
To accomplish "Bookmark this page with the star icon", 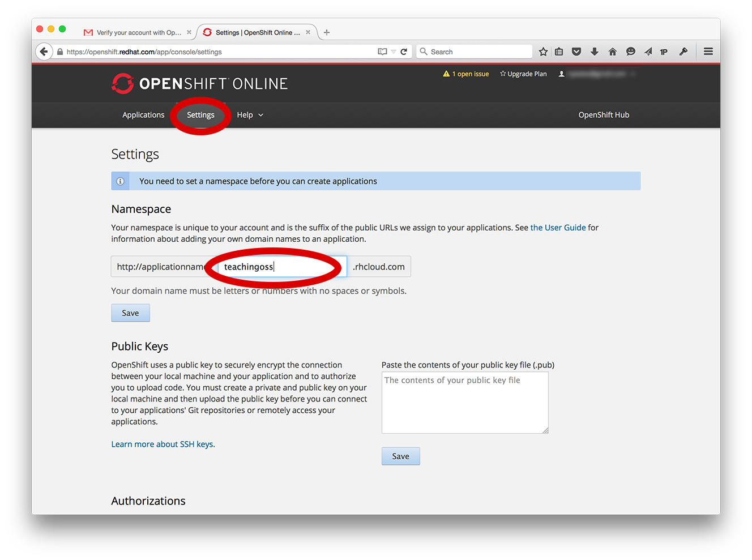I will pos(543,52).
